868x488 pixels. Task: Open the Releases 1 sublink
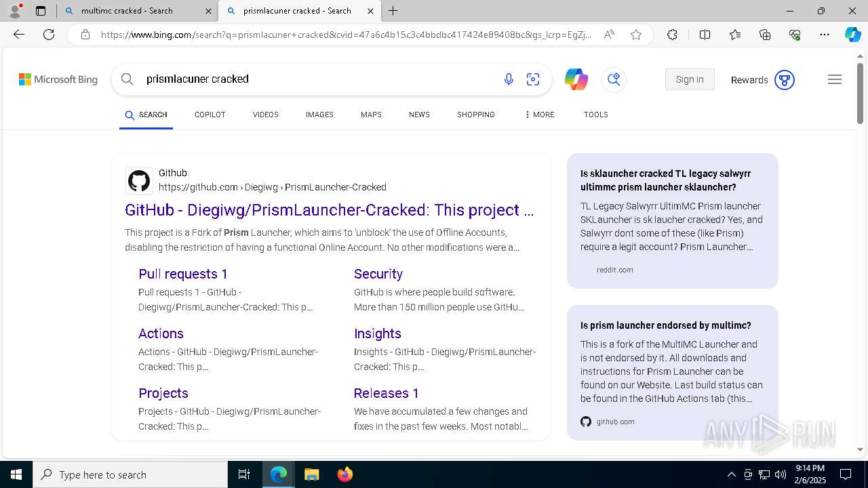pos(387,393)
